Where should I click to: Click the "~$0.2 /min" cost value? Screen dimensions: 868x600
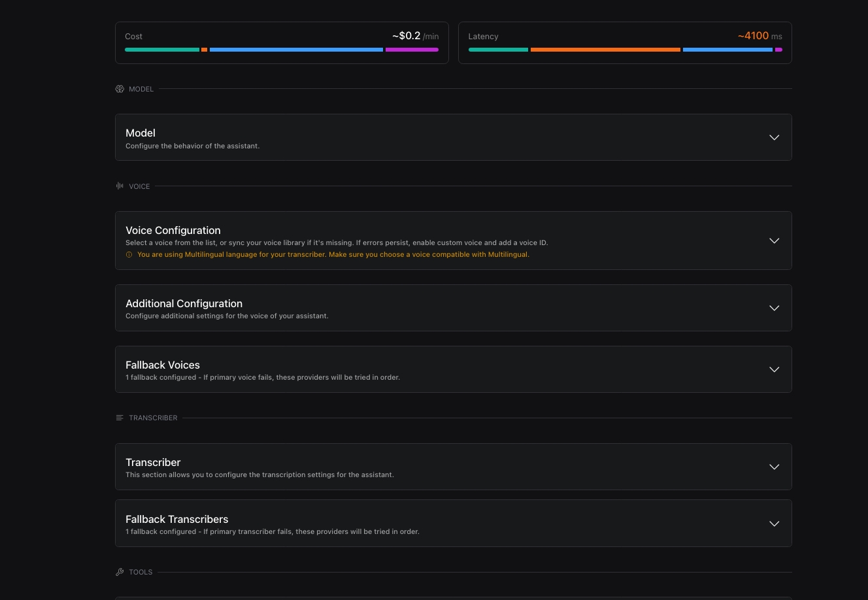pos(416,36)
